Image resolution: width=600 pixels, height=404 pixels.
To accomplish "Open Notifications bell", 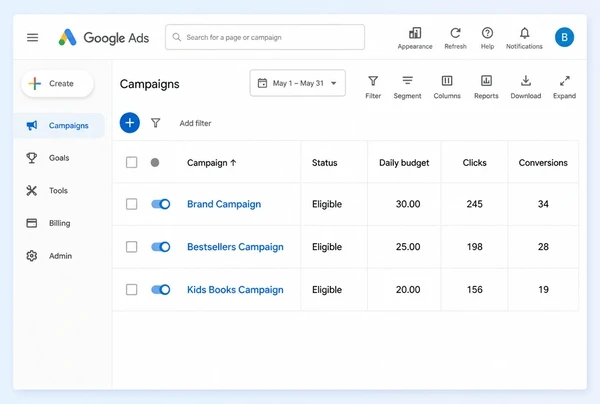I will [524, 38].
